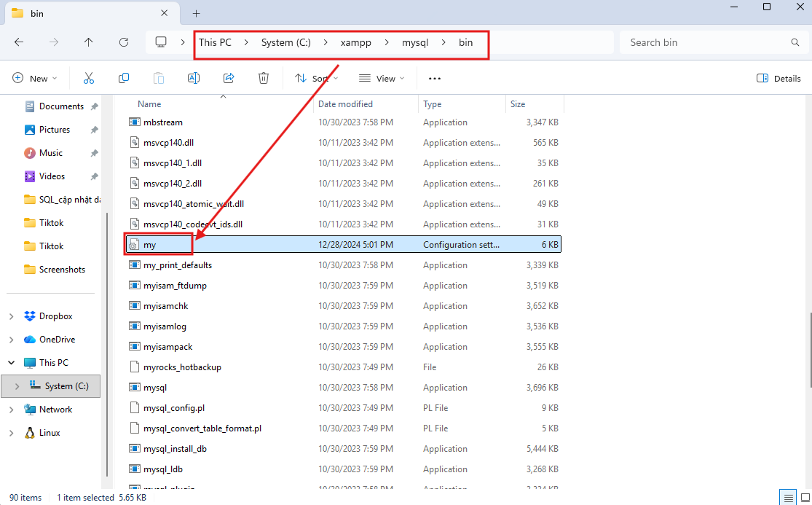Open the View dropdown menu
The height and width of the screenshot is (505, 812).
coord(381,78)
